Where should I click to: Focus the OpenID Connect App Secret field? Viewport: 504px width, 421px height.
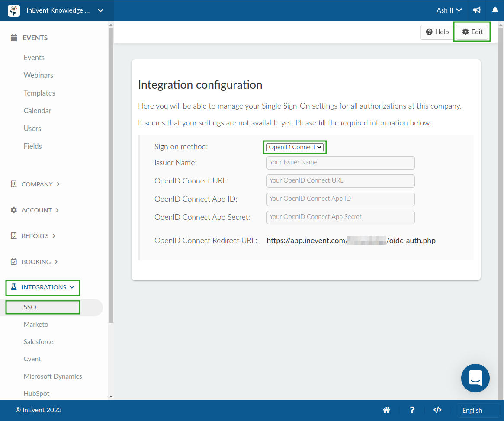pyautogui.click(x=340, y=217)
